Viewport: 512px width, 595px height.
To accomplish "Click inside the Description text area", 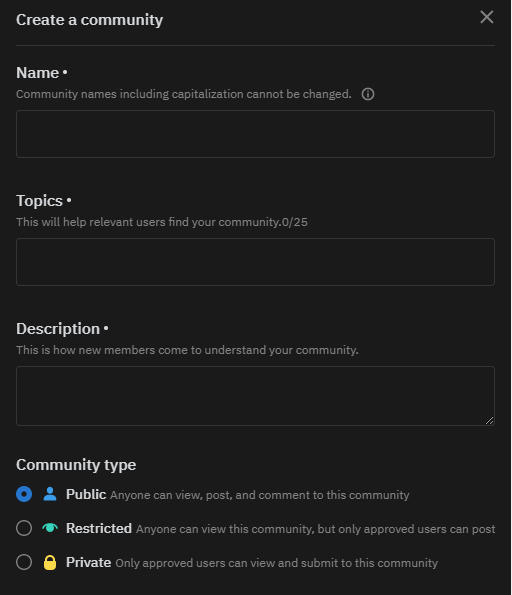I will click(255, 396).
